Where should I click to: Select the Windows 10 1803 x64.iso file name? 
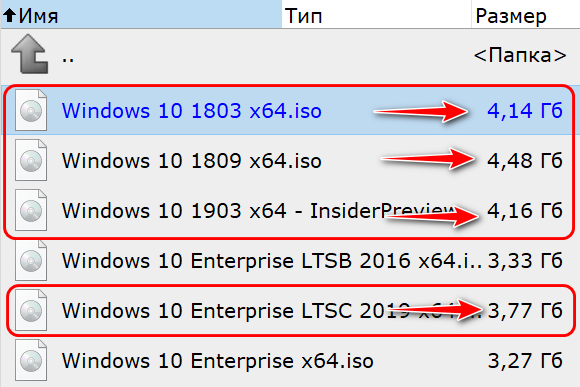click(x=192, y=111)
